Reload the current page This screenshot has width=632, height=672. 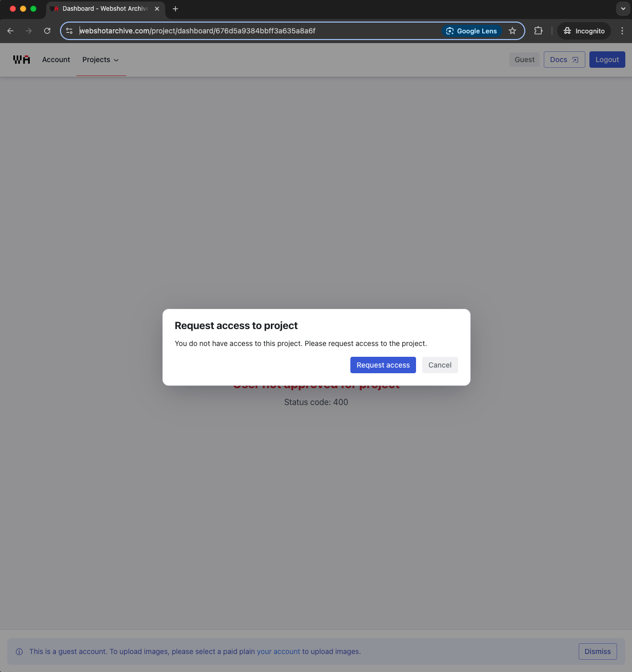[47, 31]
